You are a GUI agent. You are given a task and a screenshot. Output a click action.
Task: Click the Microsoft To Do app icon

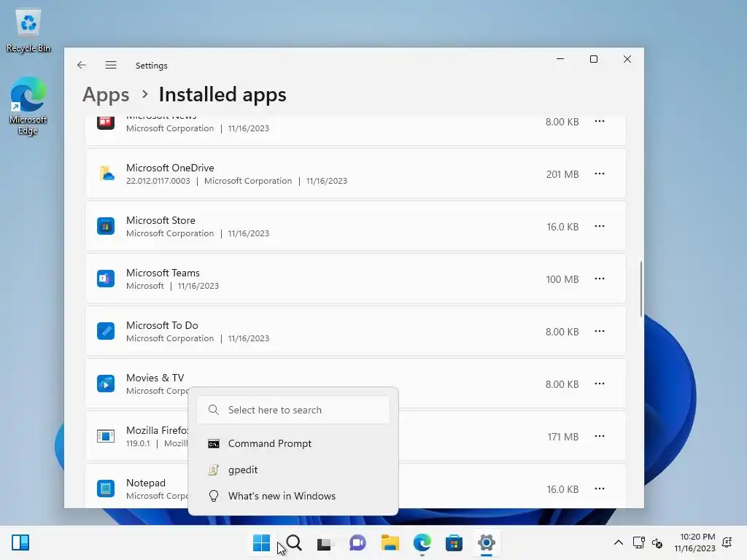(x=106, y=331)
